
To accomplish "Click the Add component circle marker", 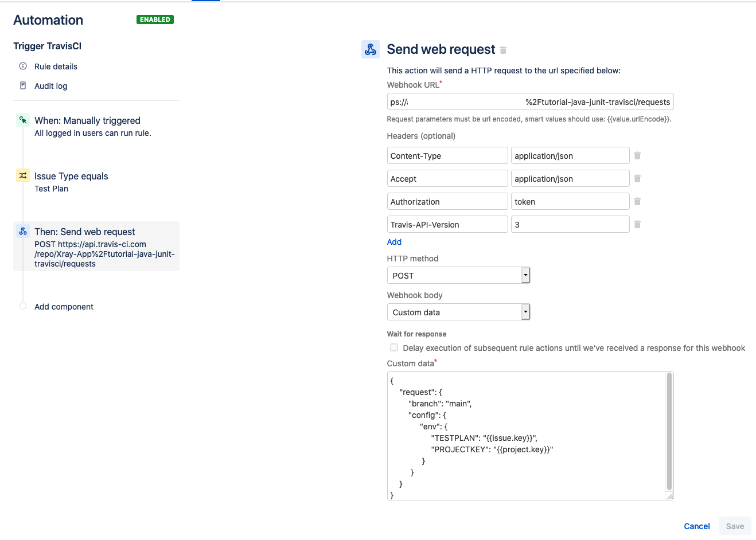I will click(23, 306).
